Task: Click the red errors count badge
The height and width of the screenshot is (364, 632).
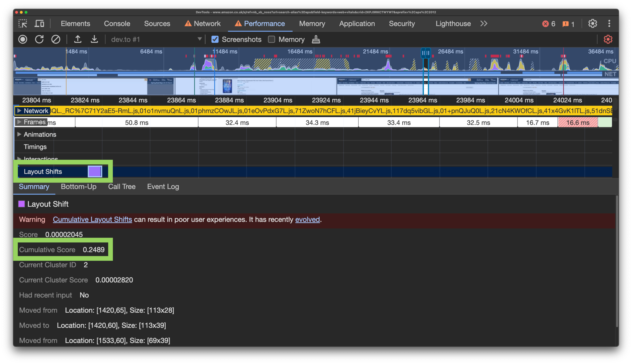Action: point(549,24)
